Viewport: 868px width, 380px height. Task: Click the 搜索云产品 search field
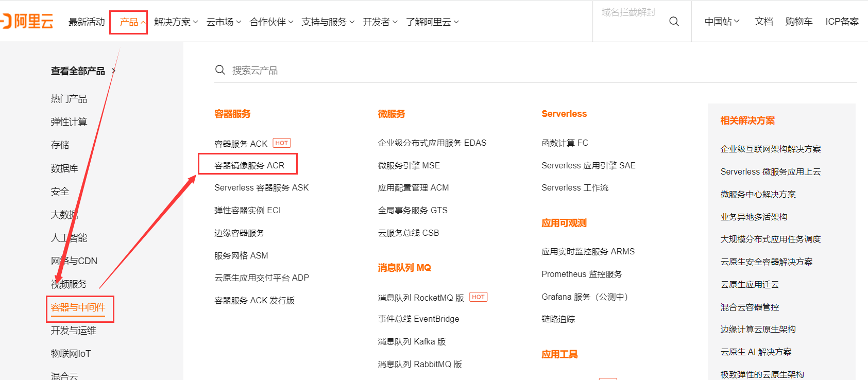[x=536, y=70]
